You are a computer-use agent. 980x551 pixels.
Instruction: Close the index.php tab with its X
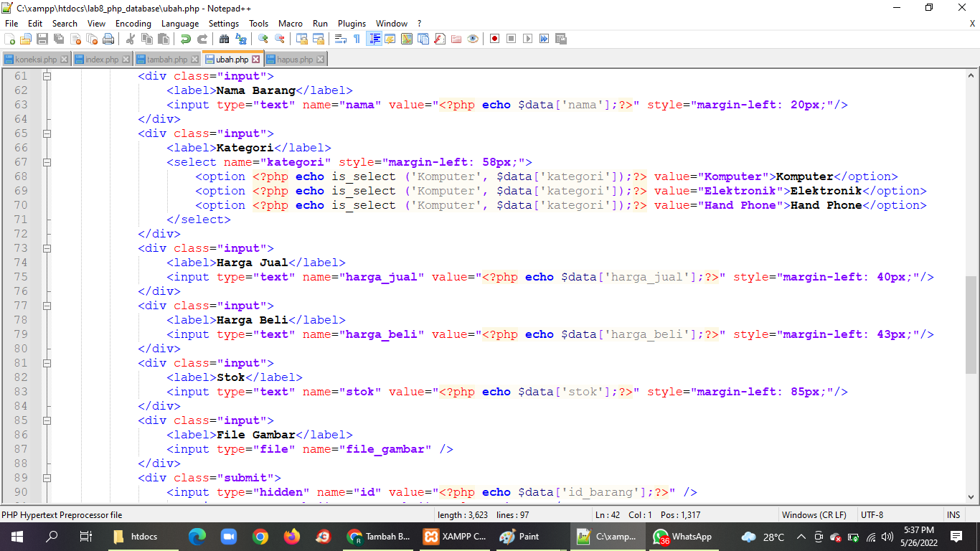[126, 60]
